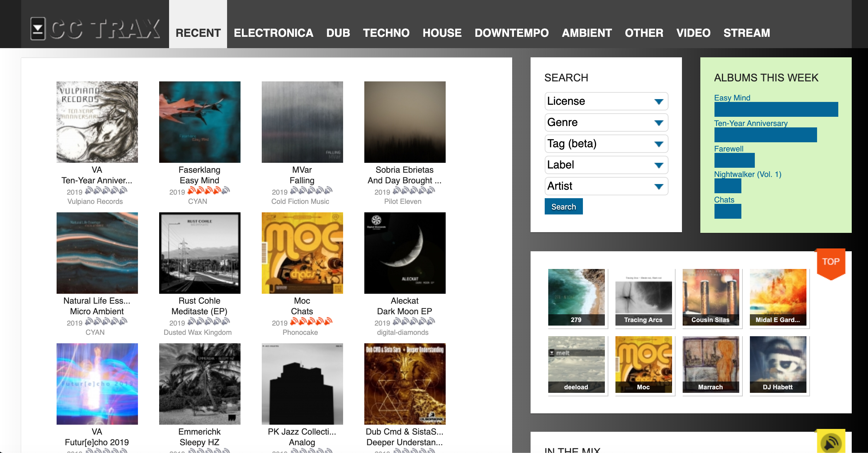Click the CC Trax logo icon
Screen dimensions: 868x453
(38, 29)
